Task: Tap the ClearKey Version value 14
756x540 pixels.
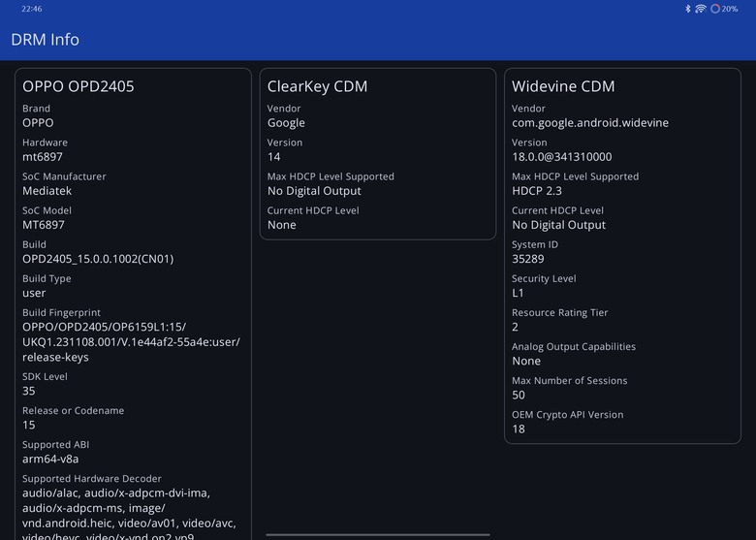Action: [274, 157]
